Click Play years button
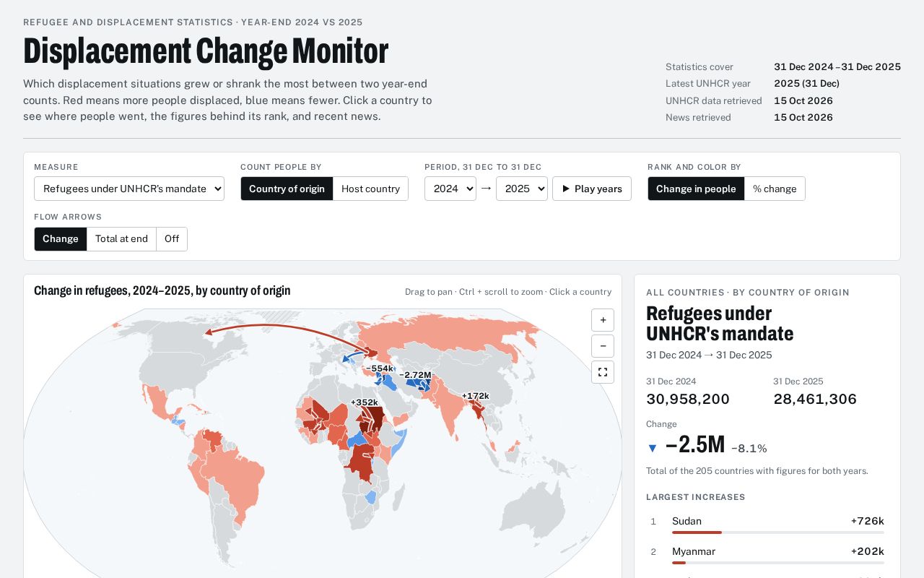Image resolution: width=924 pixels, height=578 pixels. [x=592, y=189]
